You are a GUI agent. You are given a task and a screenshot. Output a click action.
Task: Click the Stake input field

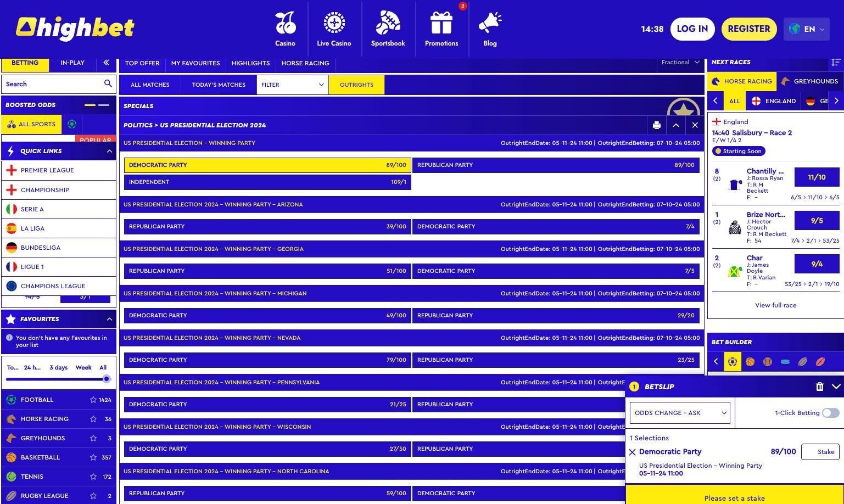[x=820, y=452]
